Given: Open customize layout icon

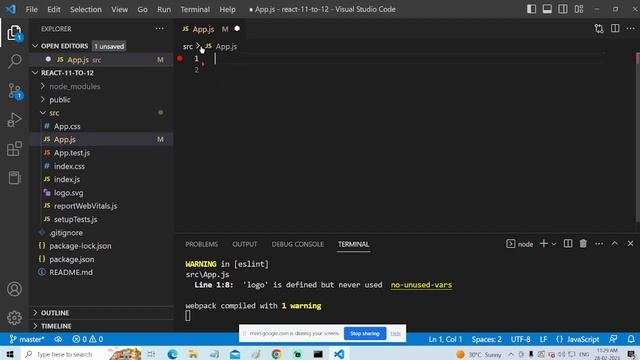Looking at the screenshot, I should [x=579, y=9].
